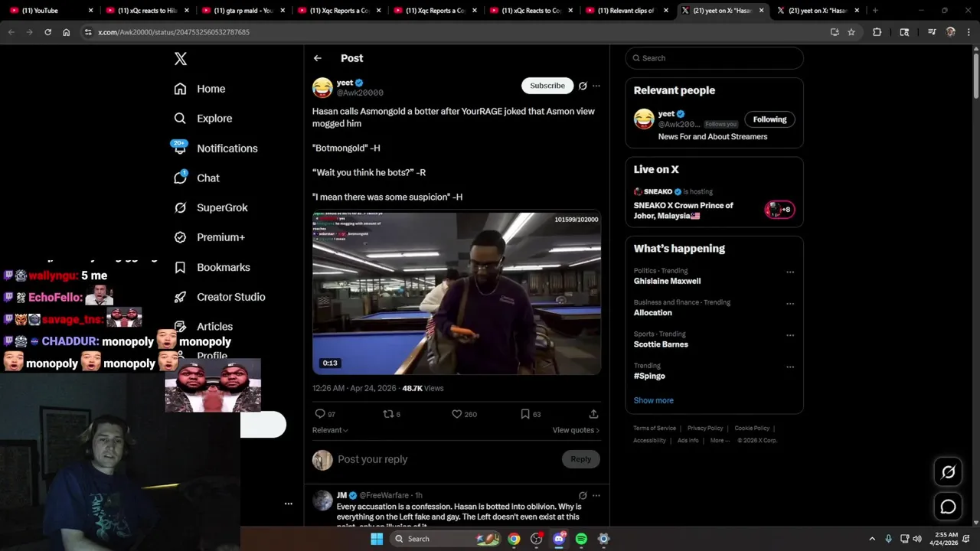The height and width of the screenshot is (551, 980).
Task: Open SNEAKO live space listing
Action: [714, 204]
